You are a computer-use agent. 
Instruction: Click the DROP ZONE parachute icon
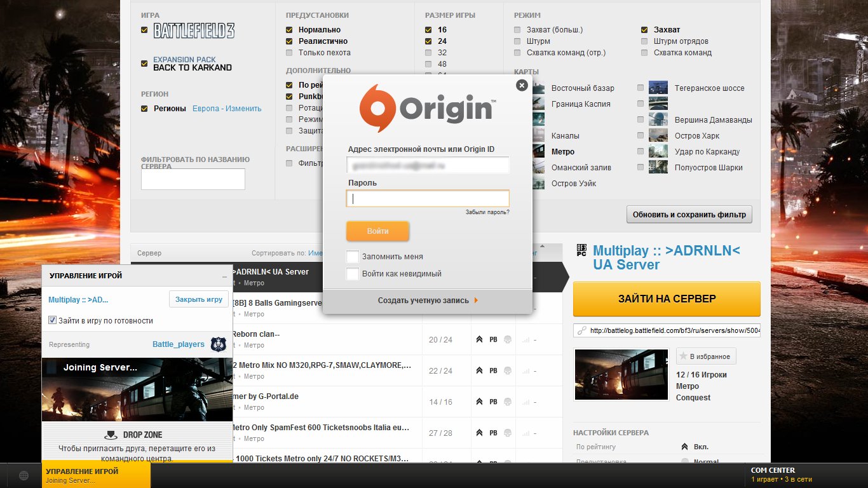pyautogui.click(x=111, y=435)
